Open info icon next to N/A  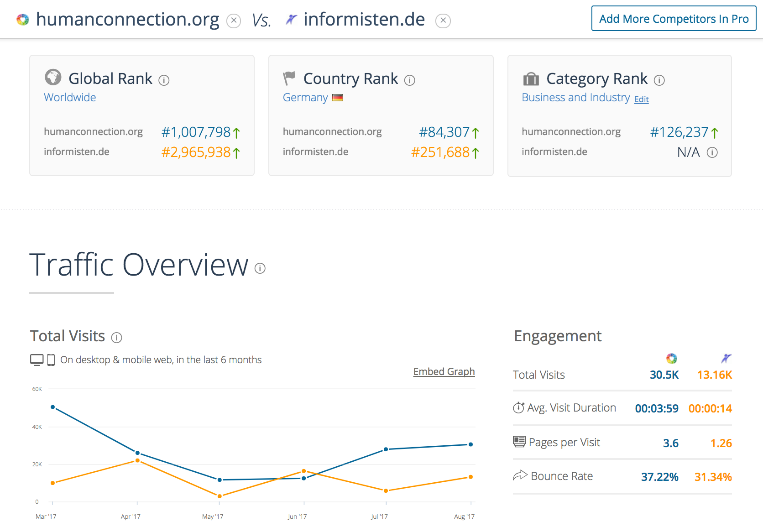712,152
